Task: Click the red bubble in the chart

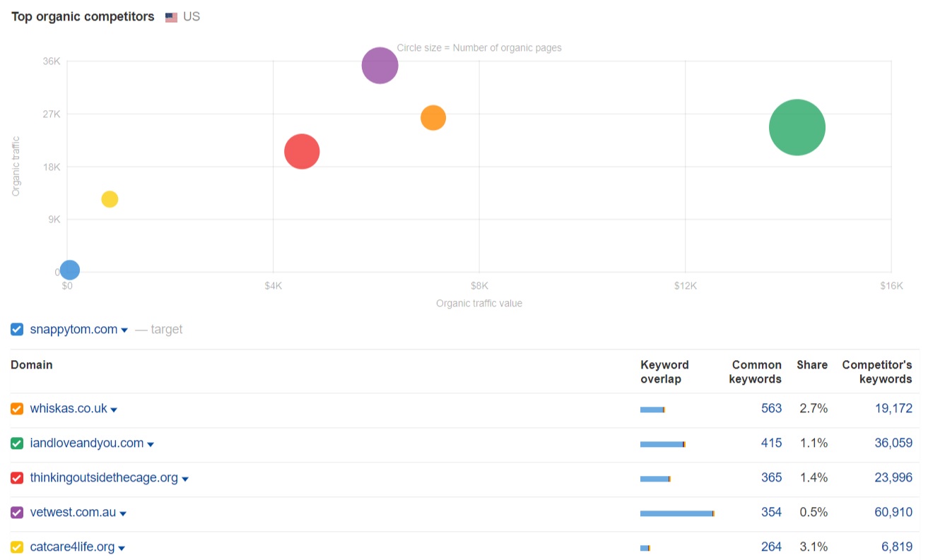Action: 302,152
